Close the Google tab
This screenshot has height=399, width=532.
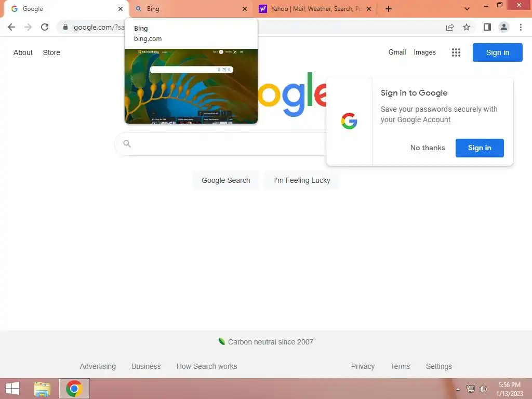coord(121,9)
